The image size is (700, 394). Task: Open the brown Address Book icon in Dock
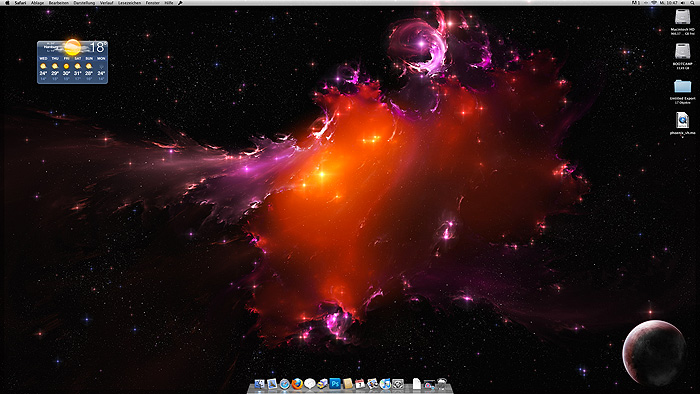[347, 384]
